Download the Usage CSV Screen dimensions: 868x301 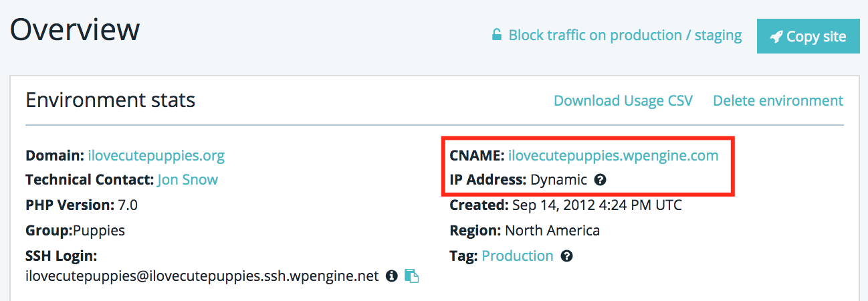coord(623,100)
